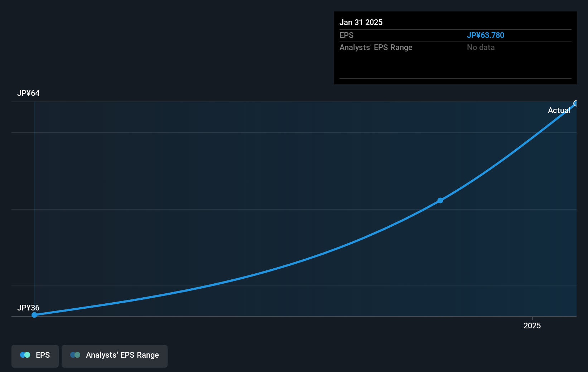Toggle the EPS legend series

pyautogui.click(x=35, y=356)
